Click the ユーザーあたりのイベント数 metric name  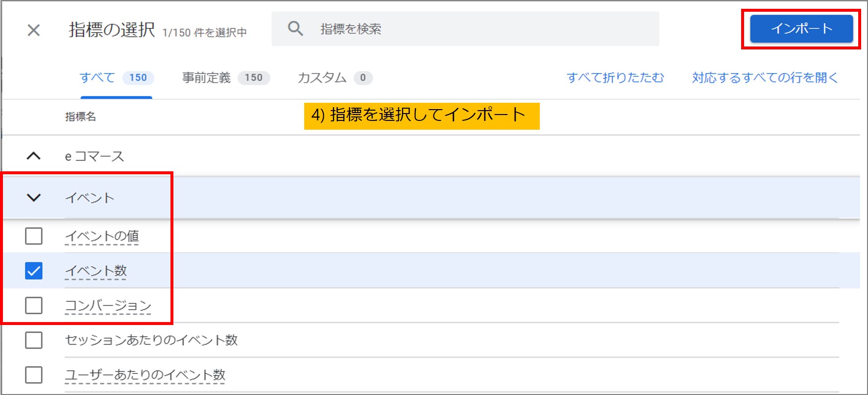(145, 375)
